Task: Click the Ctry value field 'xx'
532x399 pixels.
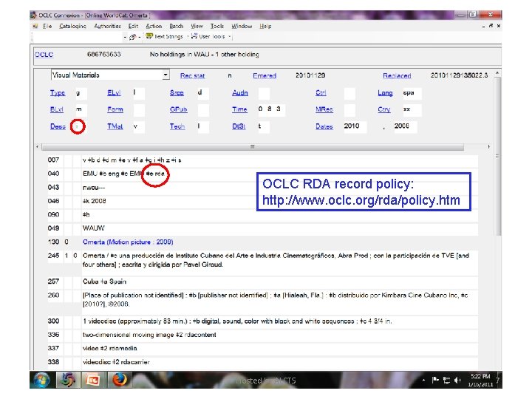Action: [412, 109]
